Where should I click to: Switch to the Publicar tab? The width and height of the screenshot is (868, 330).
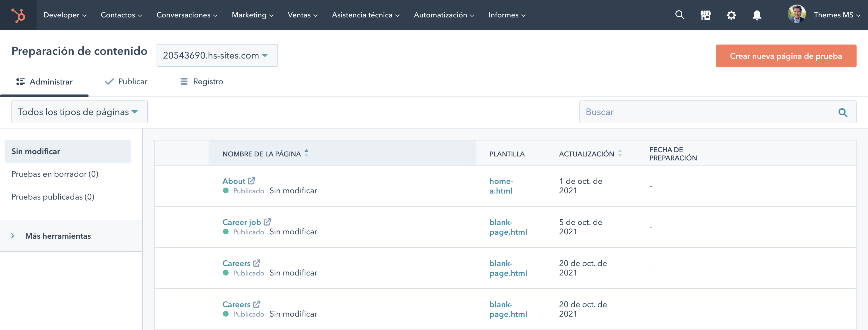point(126,81)
